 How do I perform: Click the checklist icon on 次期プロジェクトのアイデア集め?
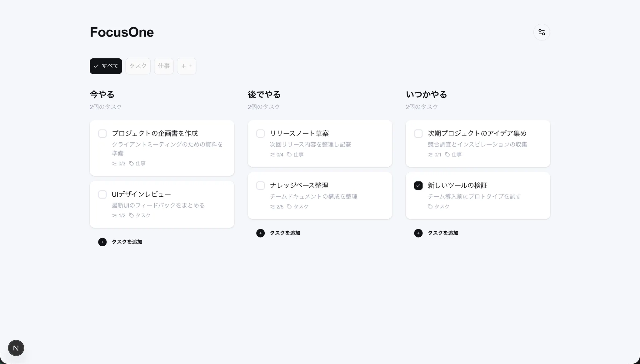pos(430,154)
